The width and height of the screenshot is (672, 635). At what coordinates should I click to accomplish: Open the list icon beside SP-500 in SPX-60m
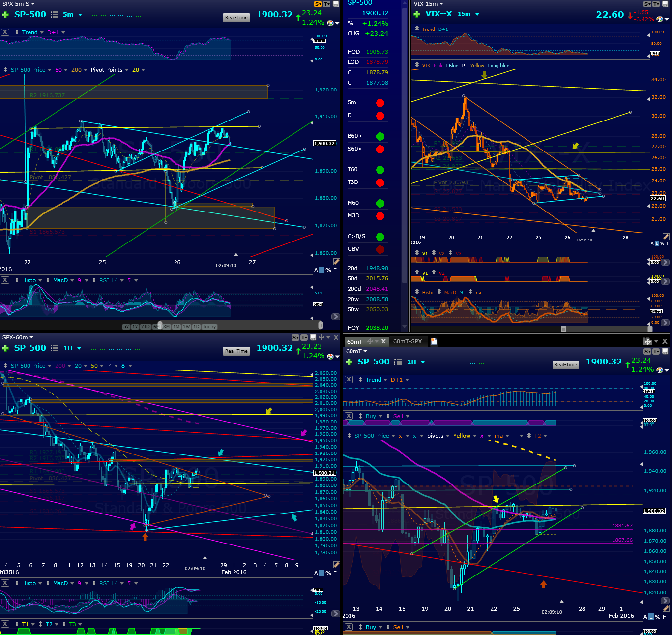[x=55, y=348]
